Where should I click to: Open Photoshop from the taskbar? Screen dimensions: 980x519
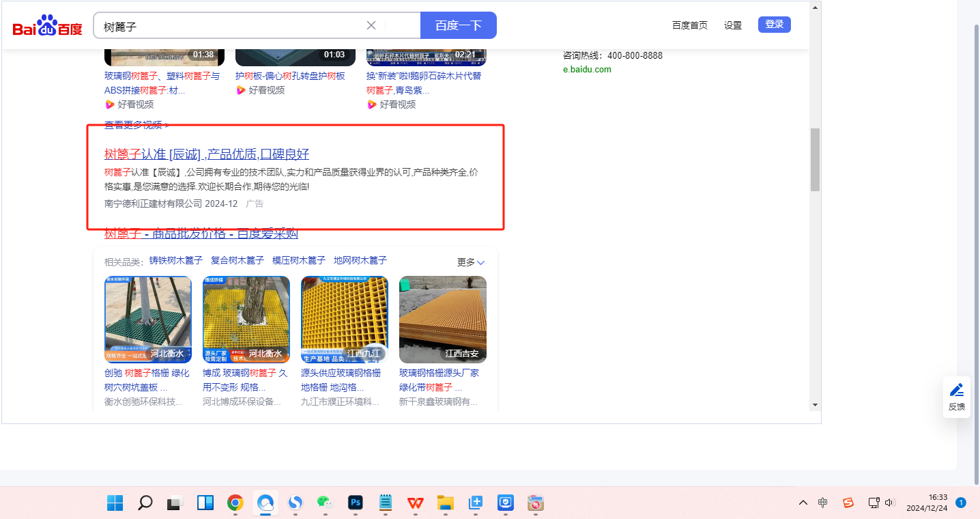click(356, 503)
